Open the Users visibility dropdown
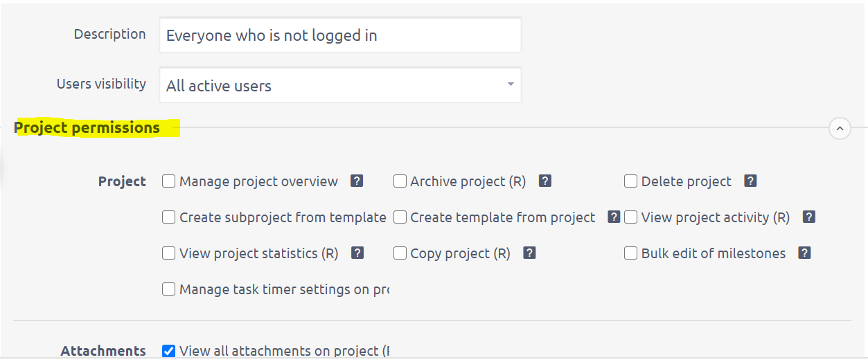868x362 pixels. (340, 85)
